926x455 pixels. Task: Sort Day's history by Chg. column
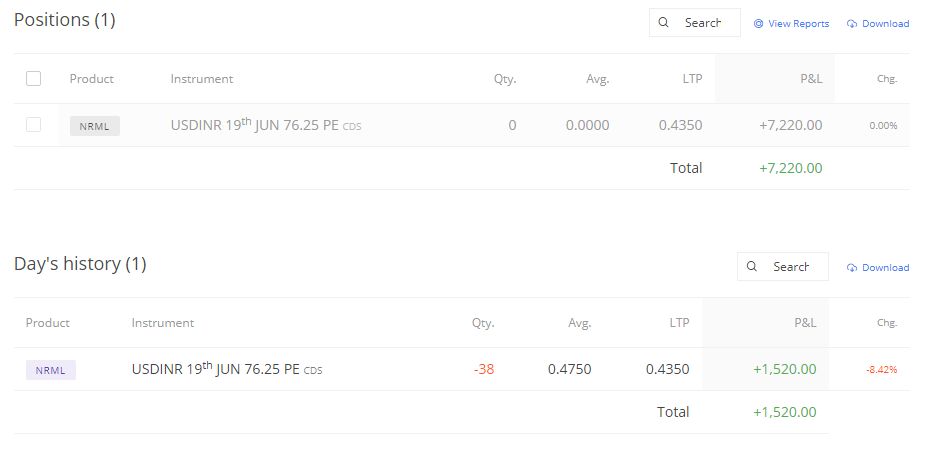tap(887, 323)
